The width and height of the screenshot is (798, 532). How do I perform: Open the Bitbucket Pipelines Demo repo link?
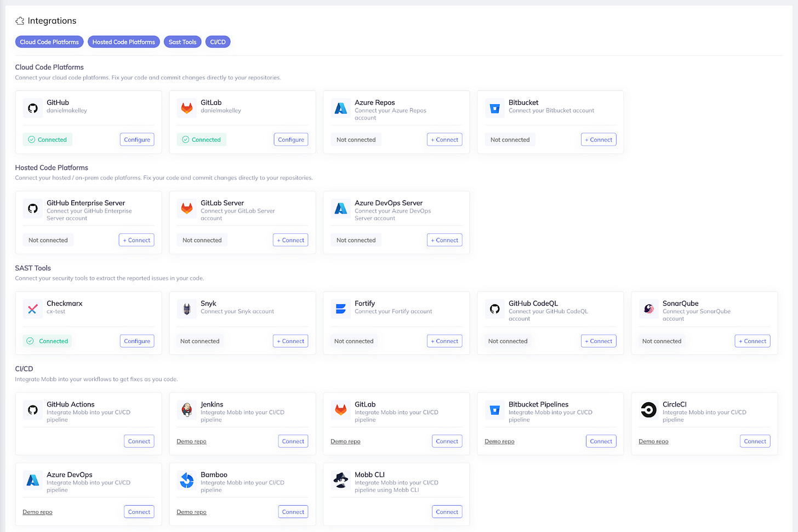(x=499, y=442)
